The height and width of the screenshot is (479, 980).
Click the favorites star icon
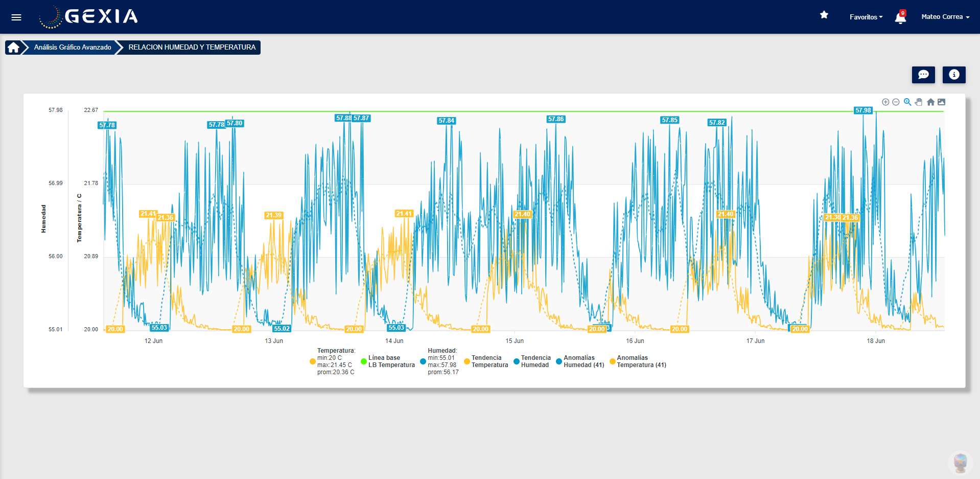824,15
